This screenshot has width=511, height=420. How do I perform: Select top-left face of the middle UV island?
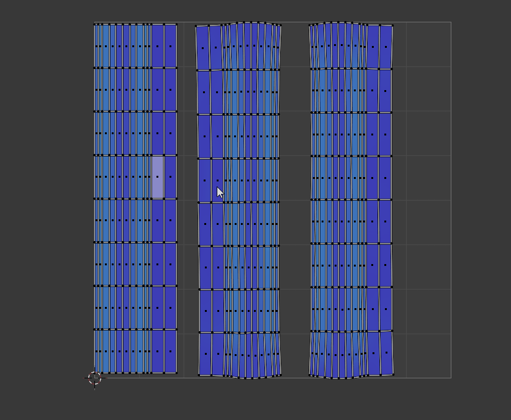pos(202,48)
